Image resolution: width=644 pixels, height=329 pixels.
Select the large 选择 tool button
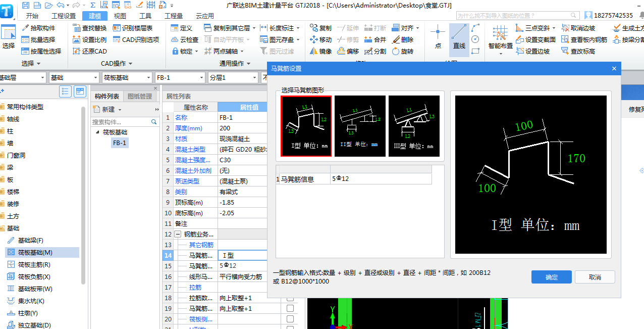point(9,38)
